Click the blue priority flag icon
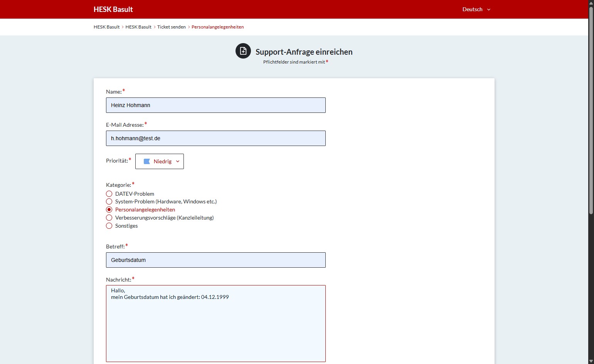This screenshot has height=364, width=594. (147, 161)
